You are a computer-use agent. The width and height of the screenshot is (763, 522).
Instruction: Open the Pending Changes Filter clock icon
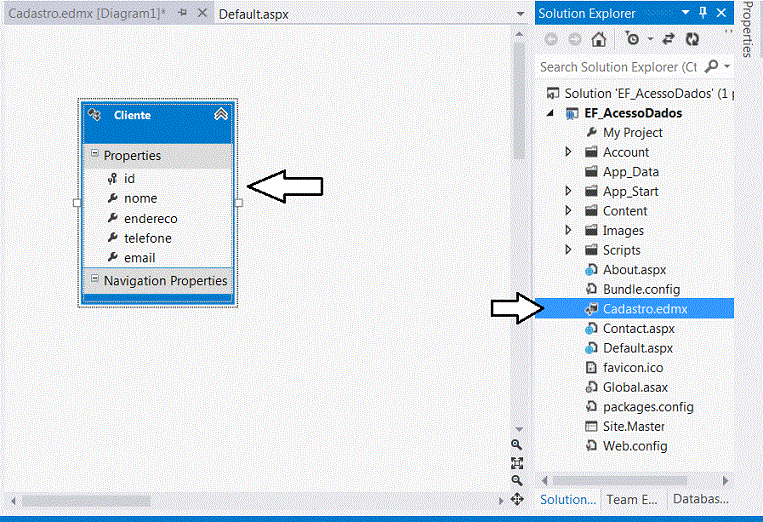click(x=632, y=39)
